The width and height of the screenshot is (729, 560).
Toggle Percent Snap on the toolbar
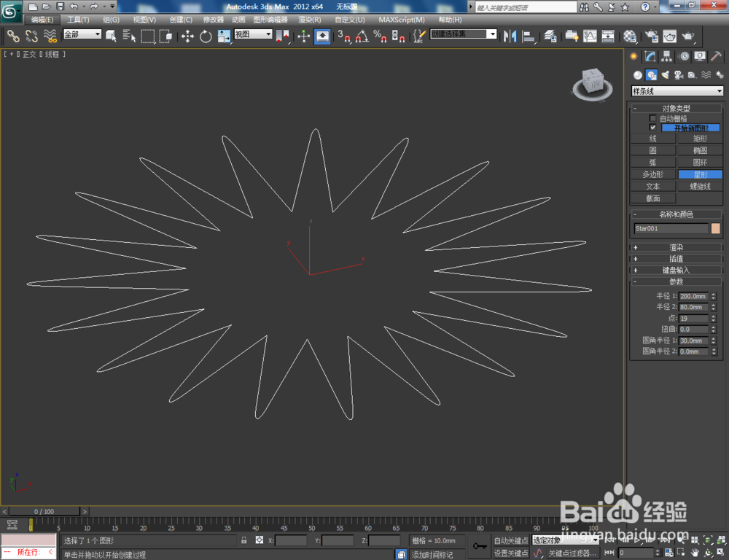(380, 36)
